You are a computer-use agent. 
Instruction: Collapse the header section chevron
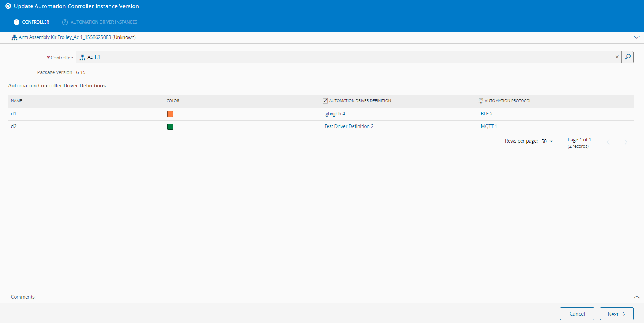tap(637, 37)
